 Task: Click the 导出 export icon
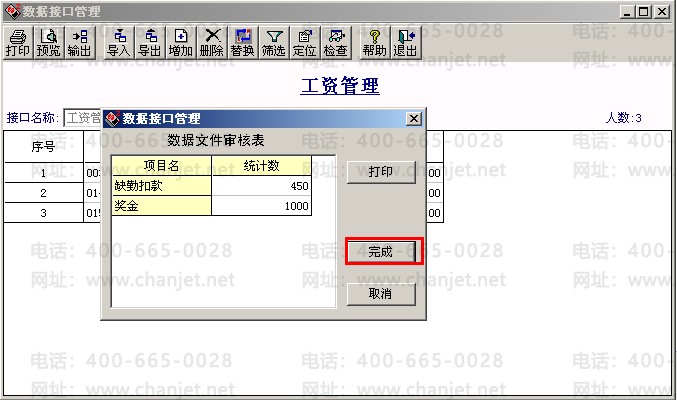(149, 42)
